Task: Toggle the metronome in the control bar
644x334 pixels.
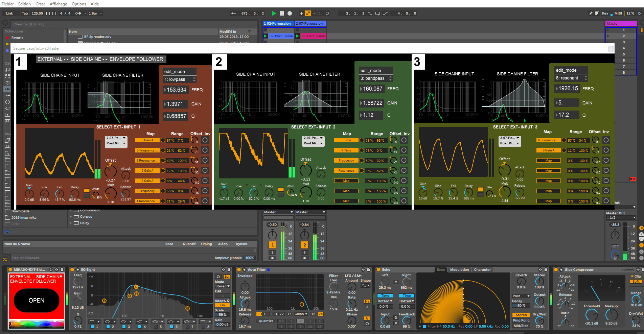Action: click(x=78, y=14)
